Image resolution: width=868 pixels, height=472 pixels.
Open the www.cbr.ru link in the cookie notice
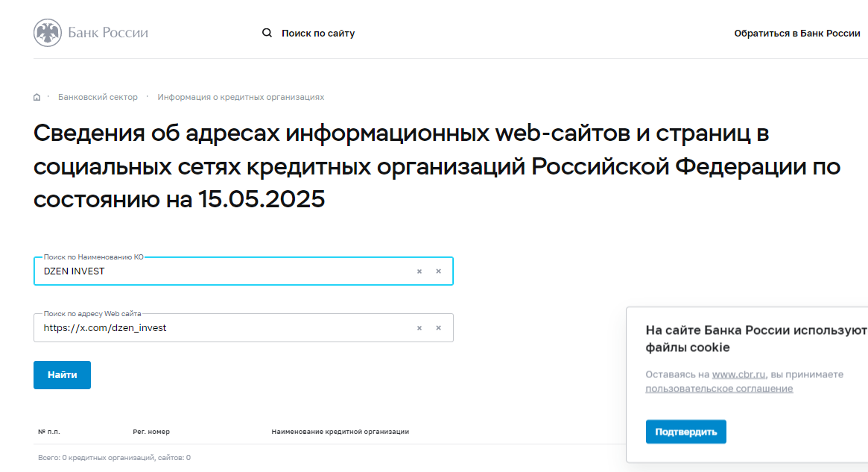coord(738,374)
